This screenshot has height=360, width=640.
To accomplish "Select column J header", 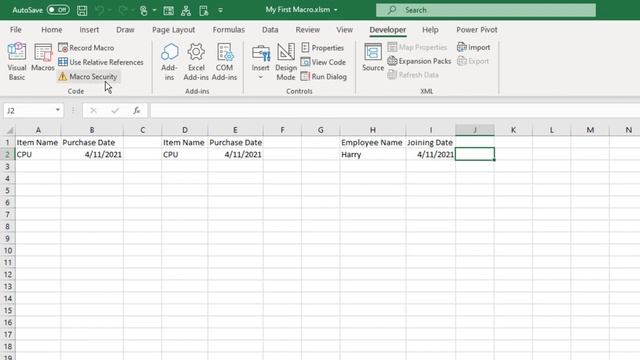I will point(475,130).
